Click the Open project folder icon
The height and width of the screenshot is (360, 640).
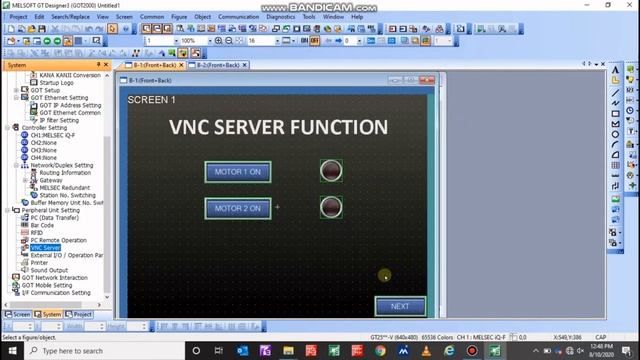coord(31,29)
